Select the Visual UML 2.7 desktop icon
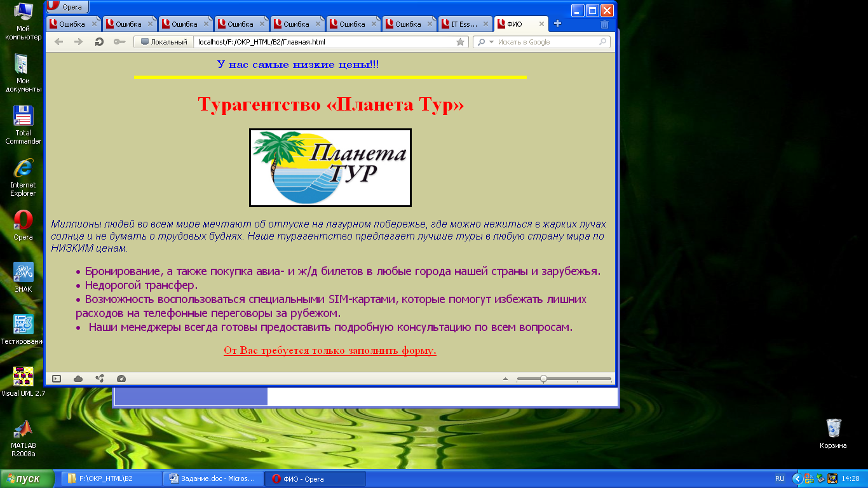 23,382
